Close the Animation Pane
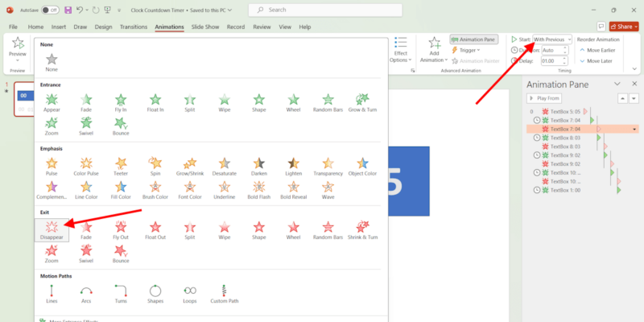The image size is (644, 322). pyautogui.click(x=634, y=84)
